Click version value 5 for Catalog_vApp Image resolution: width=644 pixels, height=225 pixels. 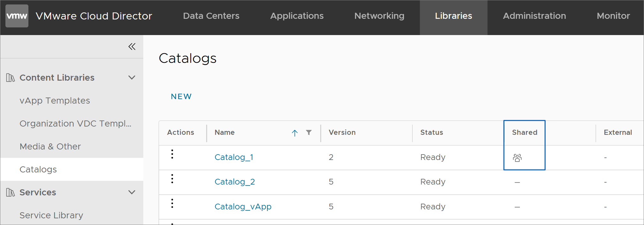click(x=331, y=207)
